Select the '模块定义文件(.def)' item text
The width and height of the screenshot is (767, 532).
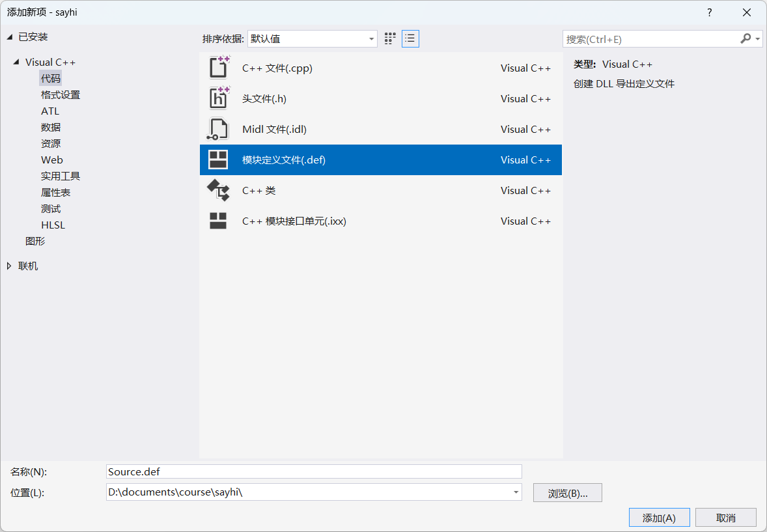coord(284,160)
